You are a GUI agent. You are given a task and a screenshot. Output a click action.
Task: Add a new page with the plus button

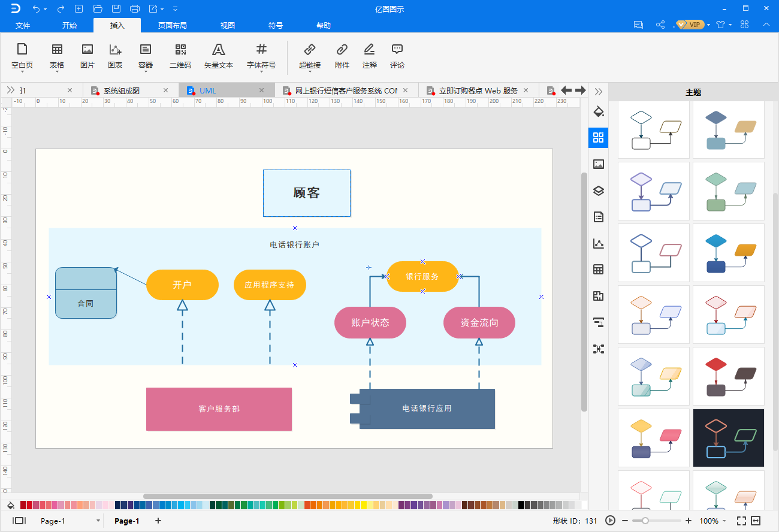[x=158, y=521]
